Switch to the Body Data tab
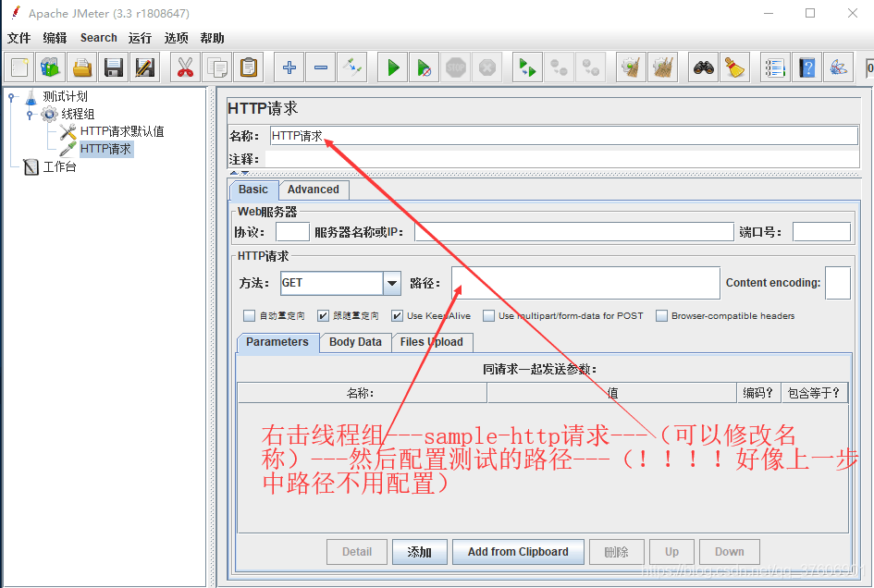Viewport: 874px width, 588px height. tap(356, 342)
